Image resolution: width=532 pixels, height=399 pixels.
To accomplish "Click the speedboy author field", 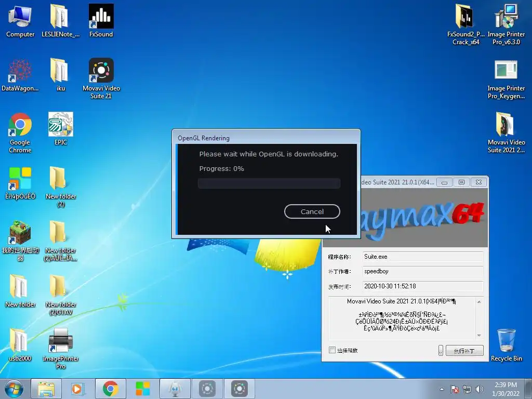I will (x=423, y=271).
